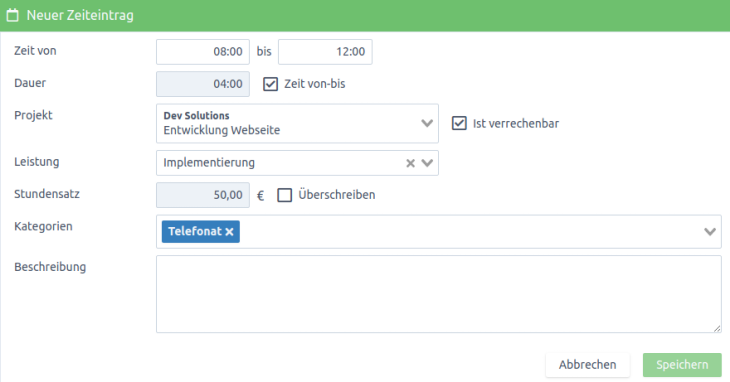Open the Kategorien dropdown chevron
The image size is (730, 382).
710,232
